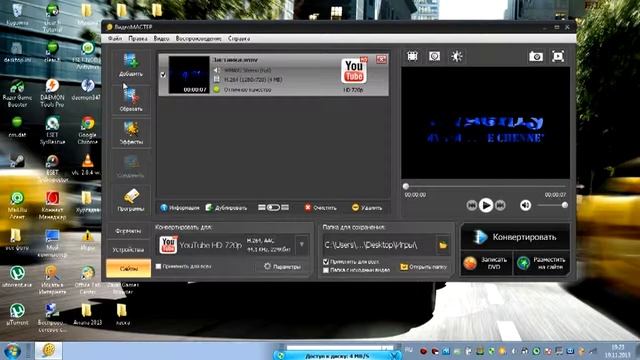Click the square crop icon above the preview

[434, 56]
